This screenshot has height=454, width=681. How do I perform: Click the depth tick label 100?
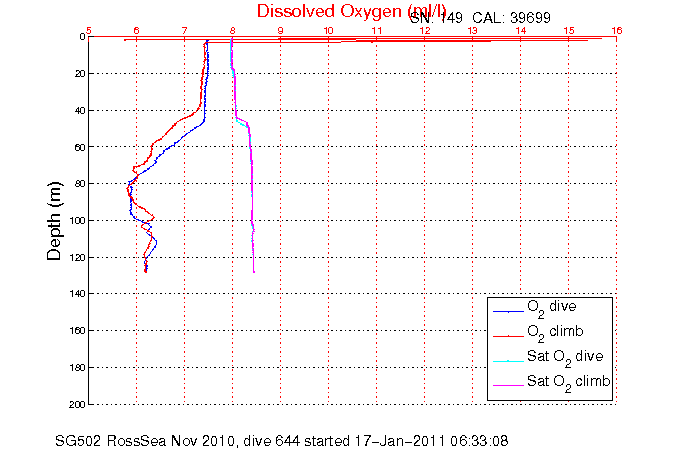[x=78, y=221]
